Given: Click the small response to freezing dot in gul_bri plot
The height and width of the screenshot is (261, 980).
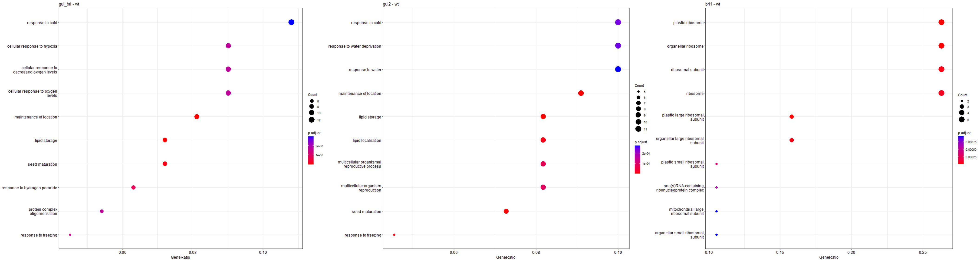Looking at the screenshot, I should [70, 235].
